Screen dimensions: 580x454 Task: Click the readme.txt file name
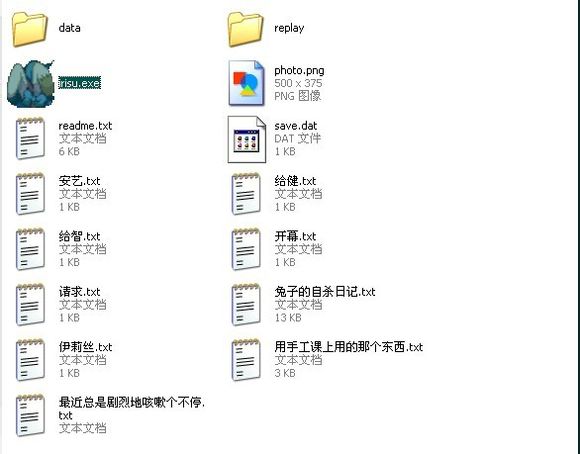tap(85, 126)
